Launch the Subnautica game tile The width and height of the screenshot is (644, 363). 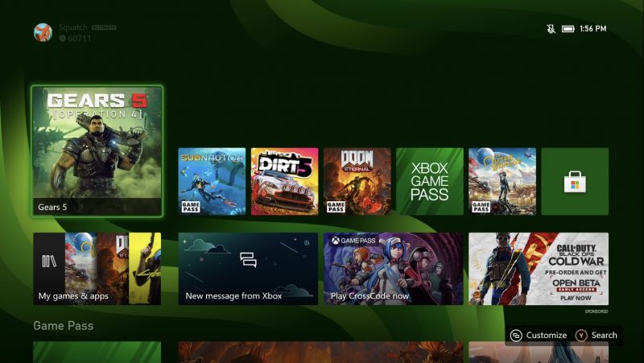tap(212, 182)
